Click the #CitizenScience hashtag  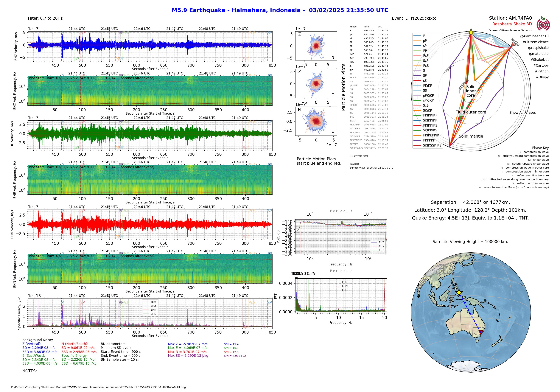click(x=535, y=42)
